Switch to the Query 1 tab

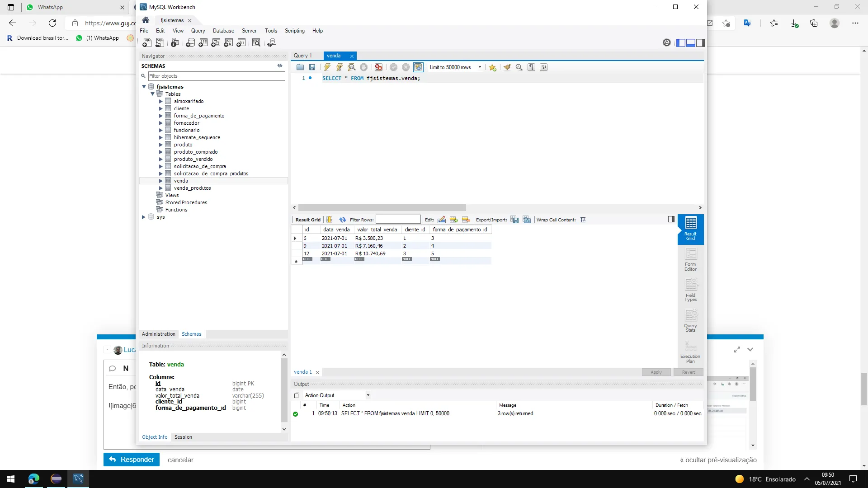click(x=302, y=56)
